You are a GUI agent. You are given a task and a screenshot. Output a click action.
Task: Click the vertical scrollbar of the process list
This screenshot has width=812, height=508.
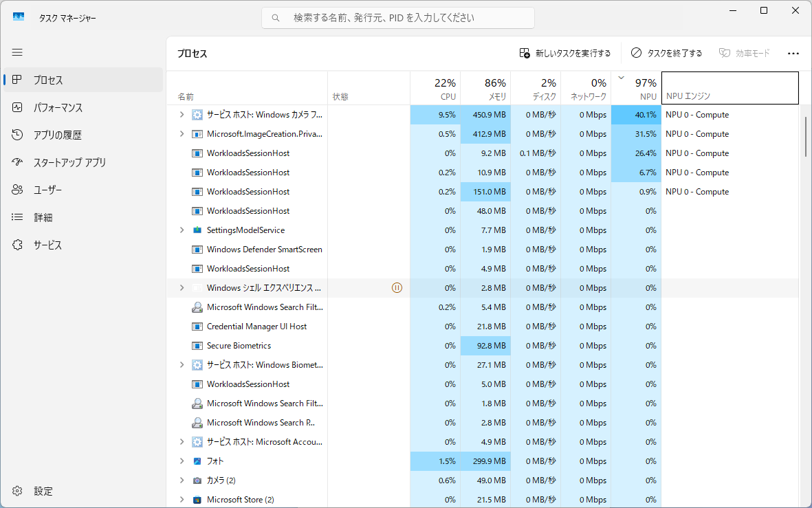806,137
